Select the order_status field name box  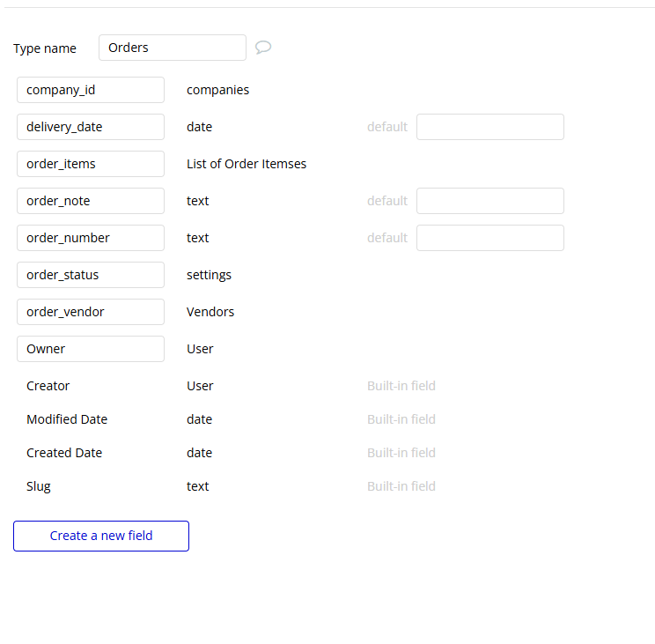tap(90, 275)
